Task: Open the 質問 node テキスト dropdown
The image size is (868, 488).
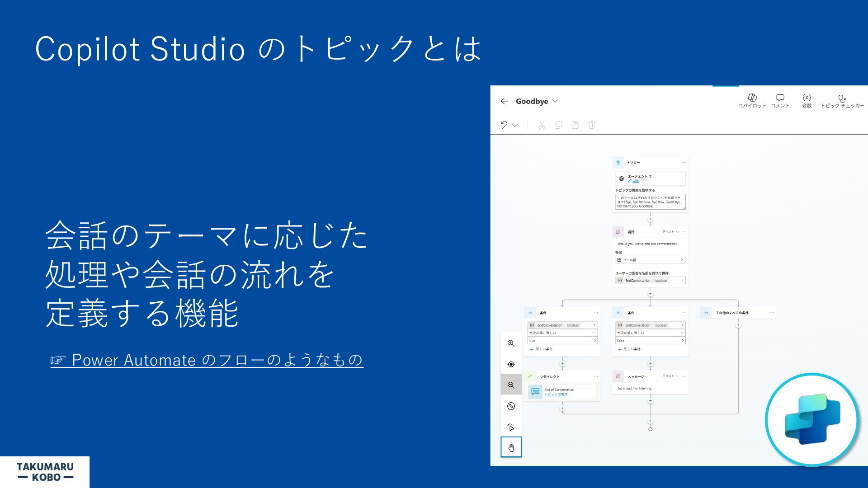Action: pyautogui.click(x=671, y=232)
